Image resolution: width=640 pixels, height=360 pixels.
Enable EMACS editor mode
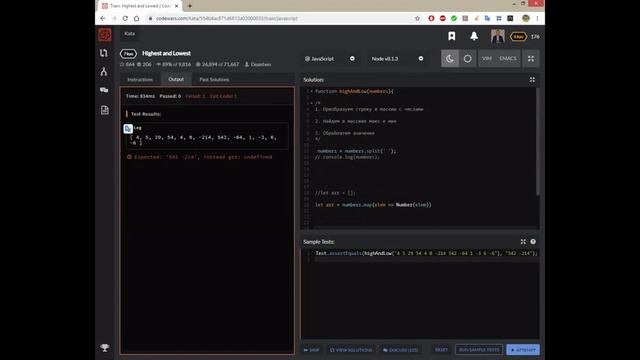coord(508,58)
